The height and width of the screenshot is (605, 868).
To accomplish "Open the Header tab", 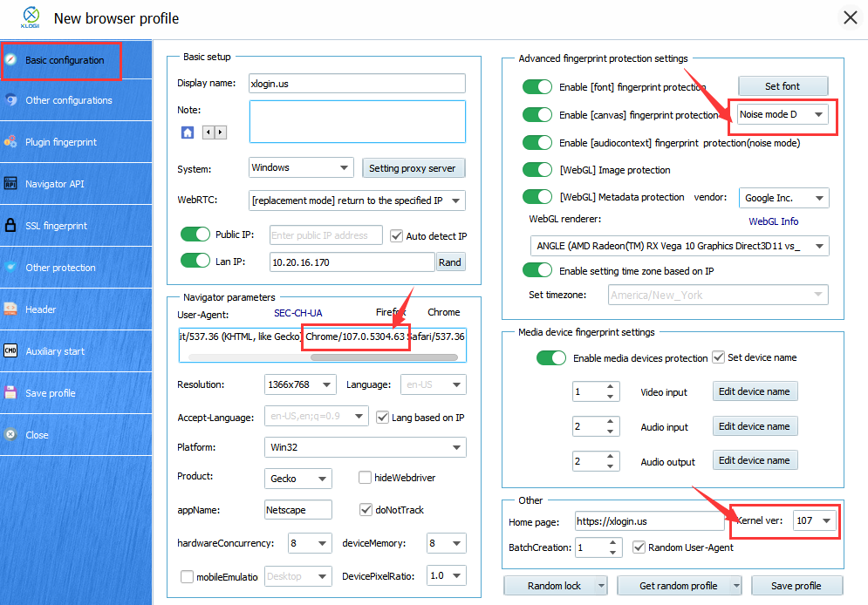I will (76, 309).
